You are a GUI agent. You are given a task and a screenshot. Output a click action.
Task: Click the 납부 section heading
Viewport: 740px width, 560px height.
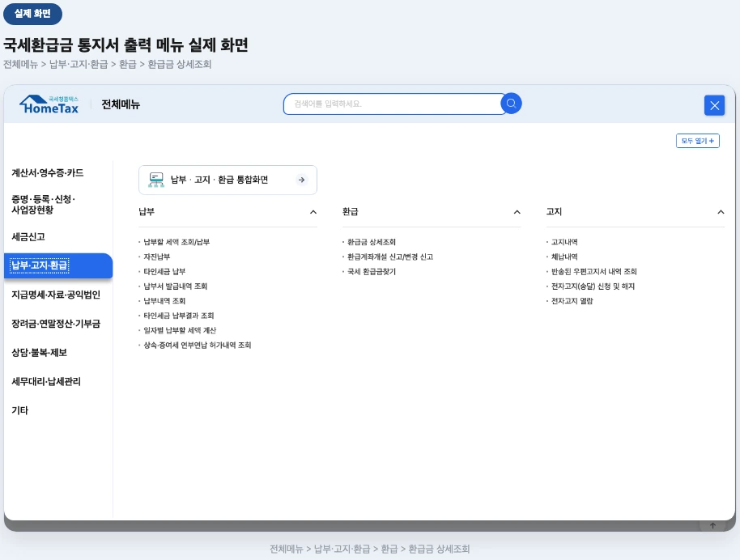(x=147, y=212)
